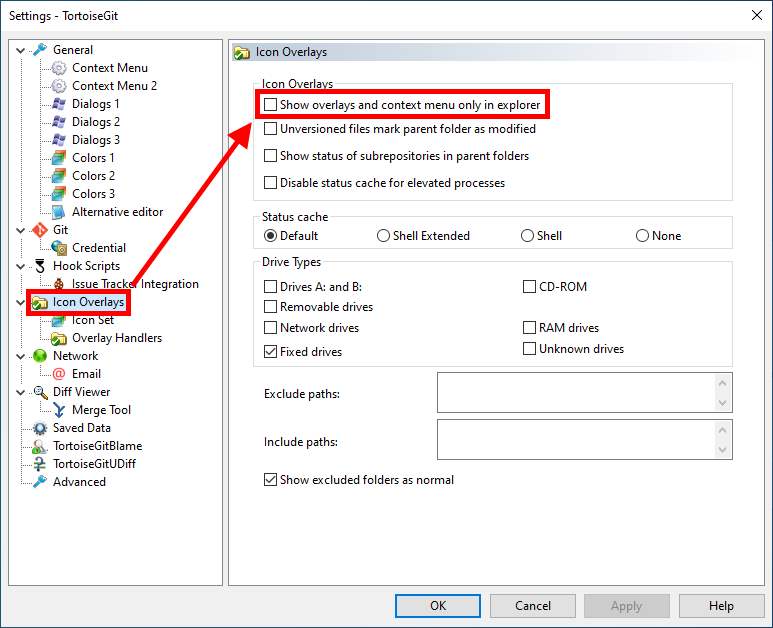Click the Colors 2 icon
773x628 pixels.
pos(59,176)
